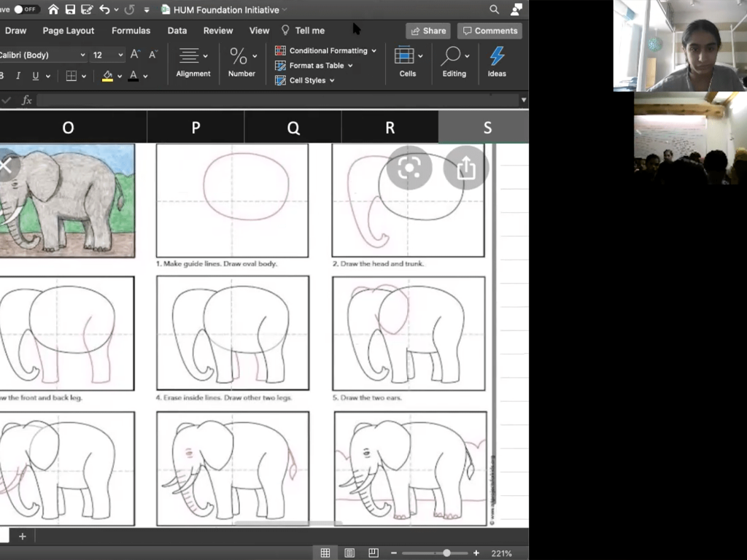Open the Customize Quick Access Toolbar dropdown

[x=147, y=9]
